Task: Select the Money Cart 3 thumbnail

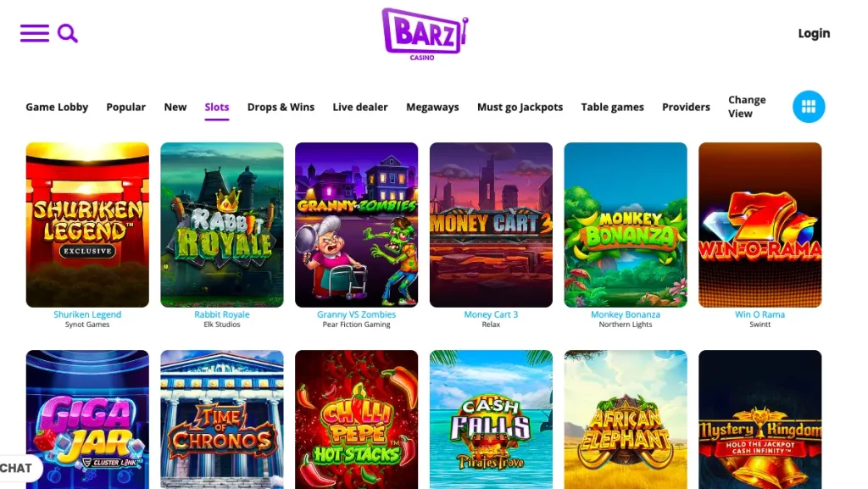Action: (491, 225)
